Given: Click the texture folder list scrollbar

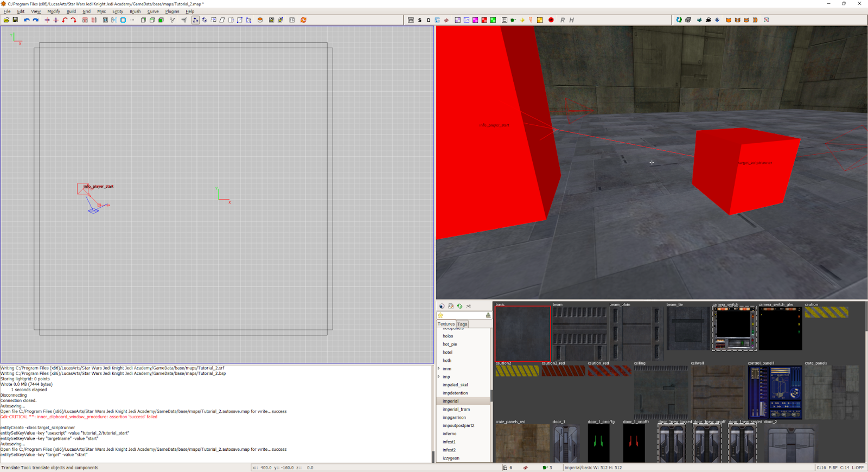Looking at the screenshot, I should (492, 396).
